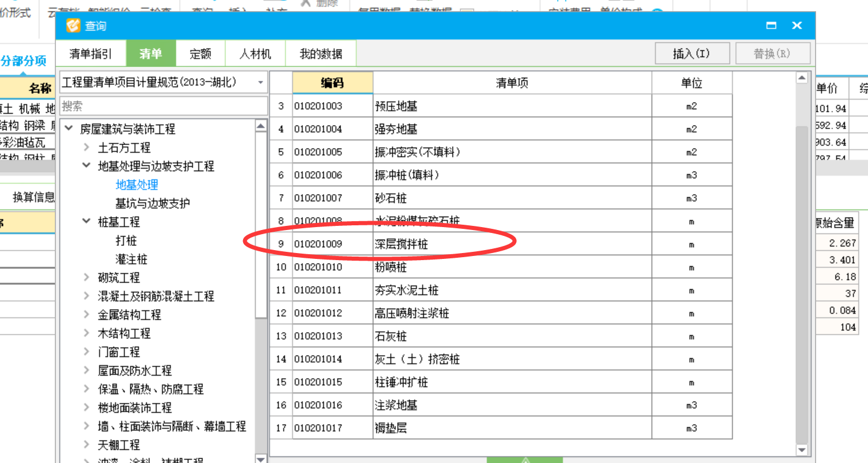
Task: Select the 石灰桩 row
Action: tap(501, 336)
